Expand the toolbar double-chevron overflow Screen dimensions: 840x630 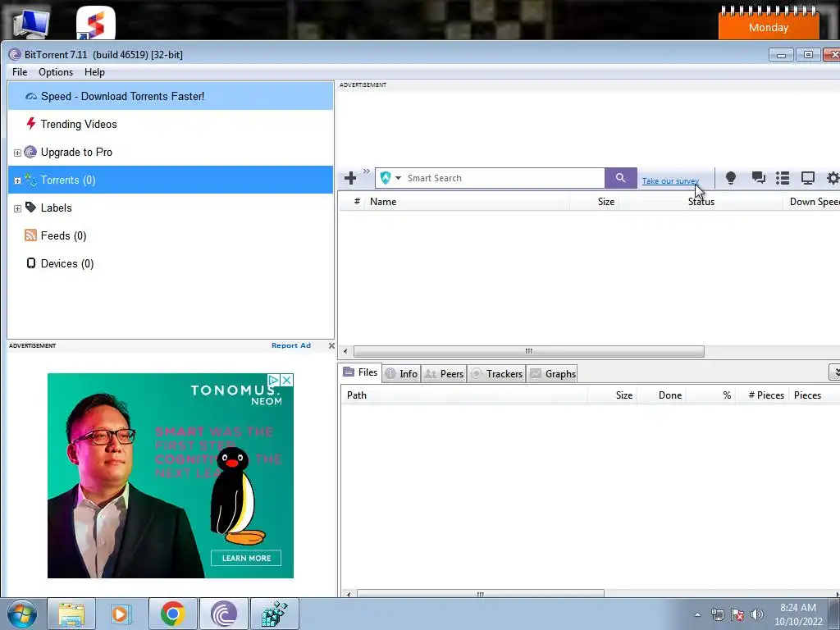[367, 171]
